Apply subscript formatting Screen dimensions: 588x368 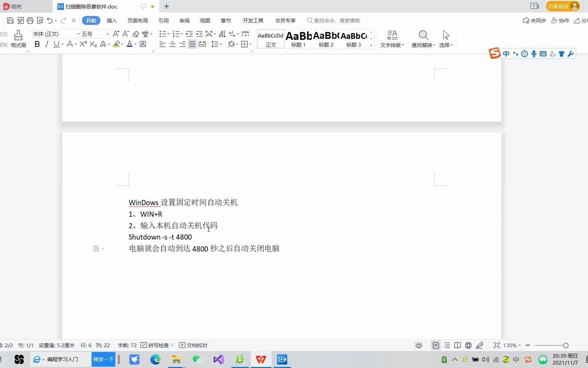93,44
